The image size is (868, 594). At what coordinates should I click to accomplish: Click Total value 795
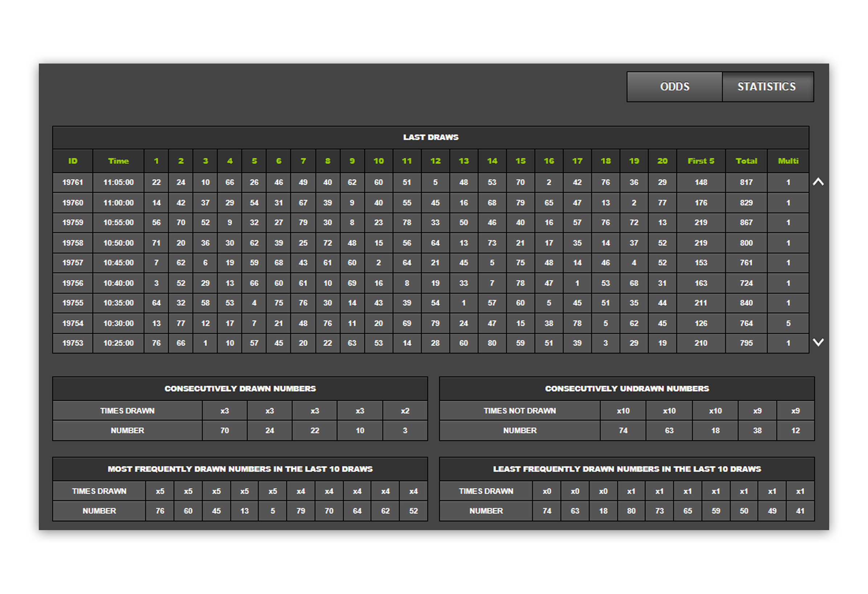pyautogui.click(x=746, y=343)
